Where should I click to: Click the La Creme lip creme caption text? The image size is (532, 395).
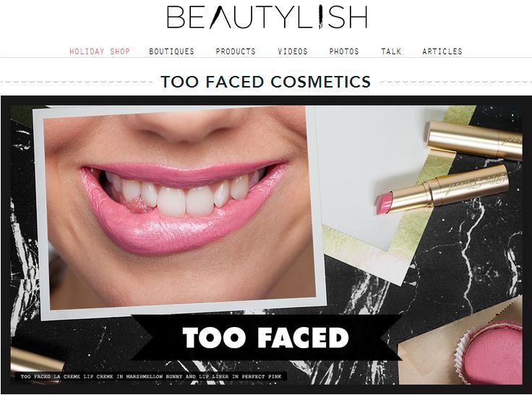point(151,377)
